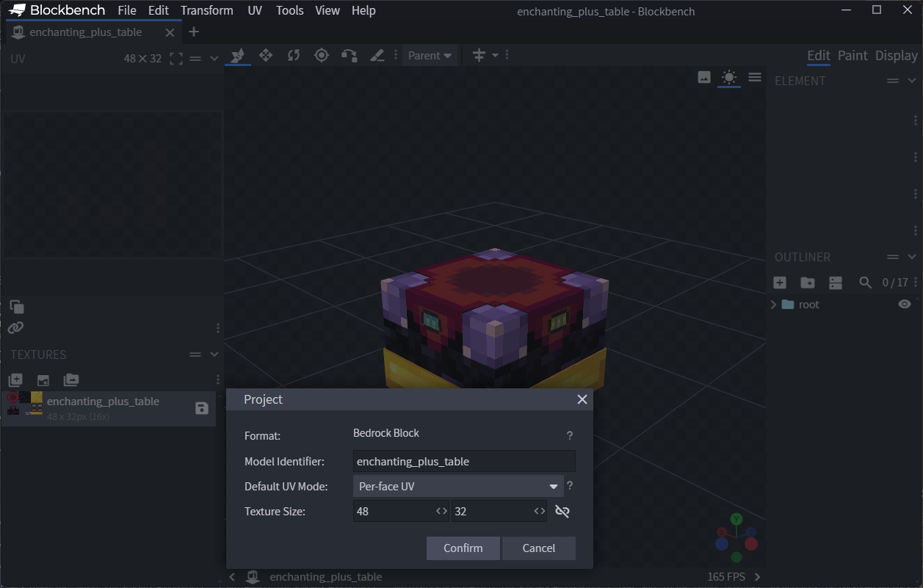
Task: Open the Default UV Mode dropdown
Action: coord(458,486)
